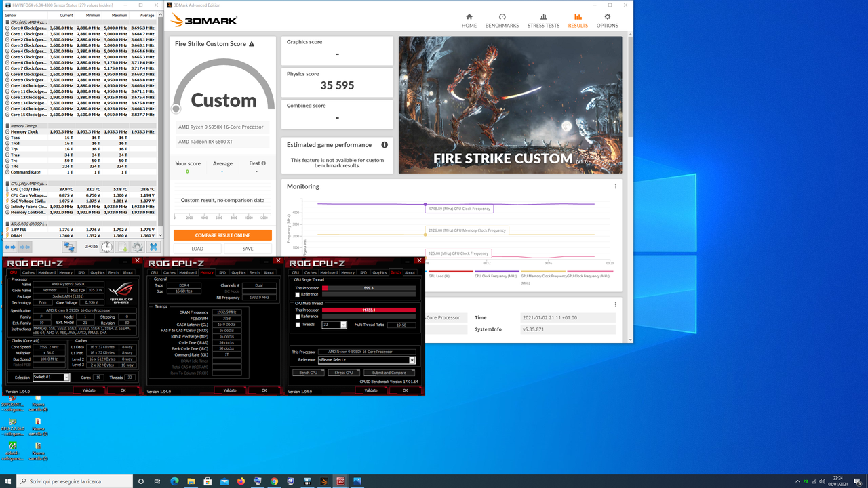
Task: Click the COMPARE RESULT ONLINE button
Action: click(x=223, y=234)
